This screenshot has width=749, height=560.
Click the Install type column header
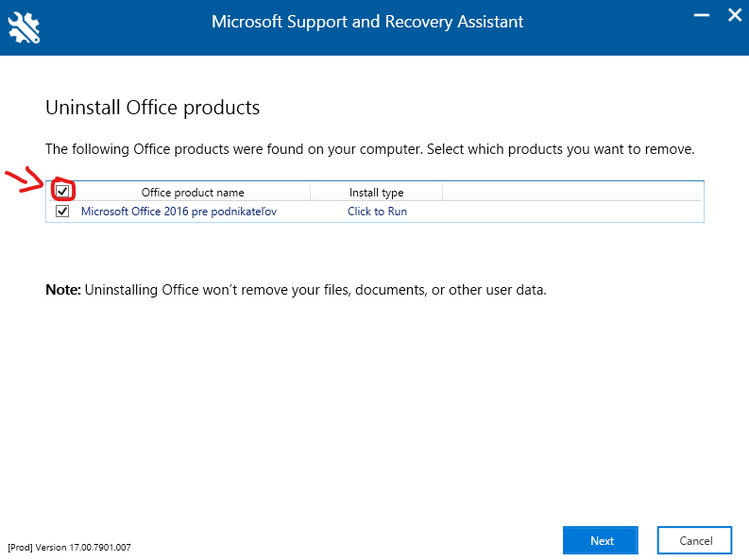(x=377, y=192)
